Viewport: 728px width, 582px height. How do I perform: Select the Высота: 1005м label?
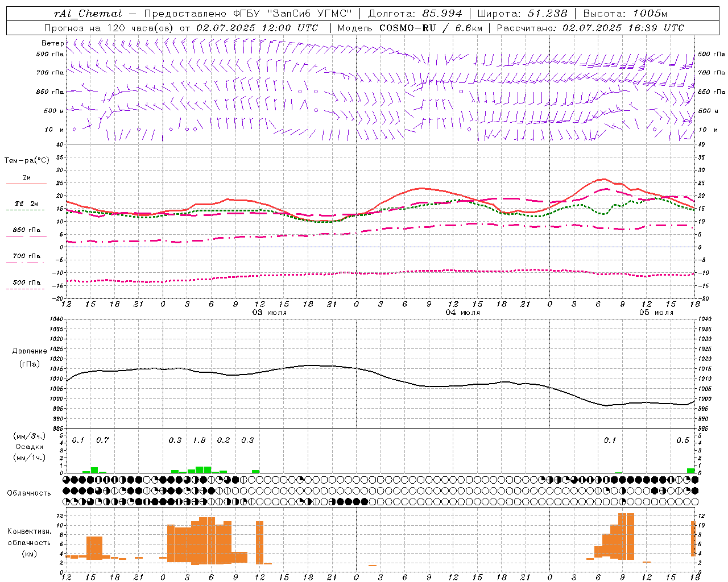626,14
